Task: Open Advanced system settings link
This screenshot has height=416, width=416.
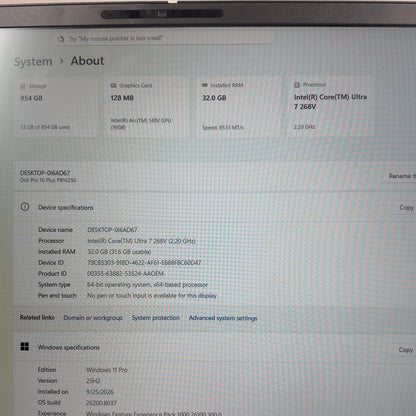Action: tap(223, 318)
